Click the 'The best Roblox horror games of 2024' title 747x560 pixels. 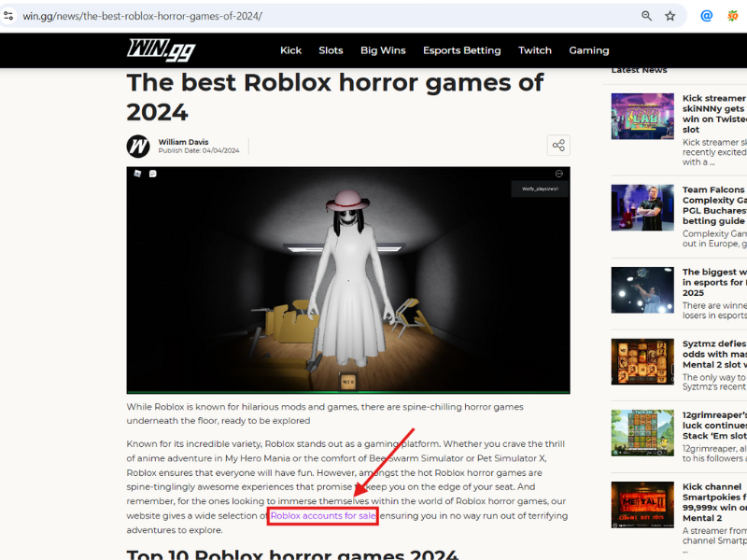pos(335,97)
